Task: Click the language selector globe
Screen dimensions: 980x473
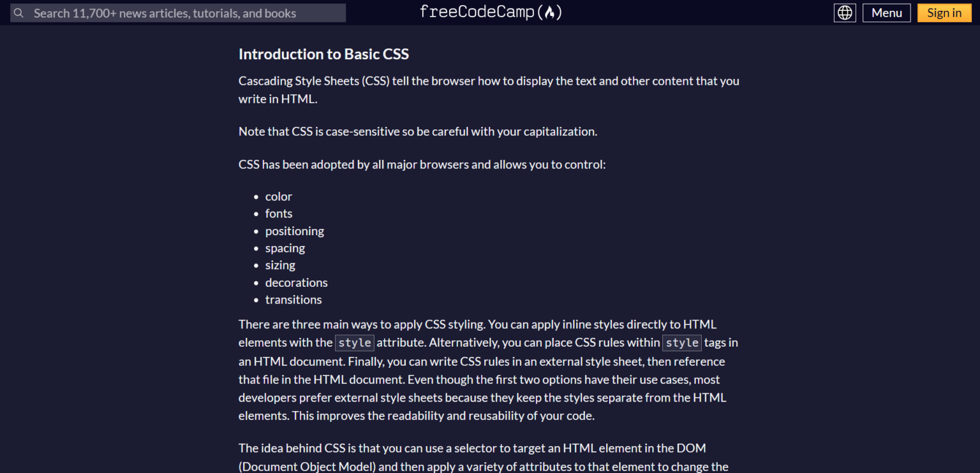Action: pyautogui.click(x=845, y=12)
